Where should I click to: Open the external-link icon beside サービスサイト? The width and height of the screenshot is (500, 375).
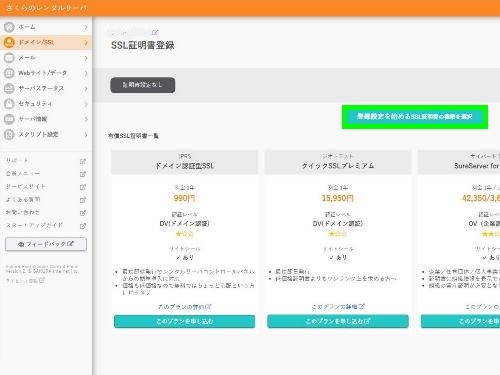coord(83,187)
